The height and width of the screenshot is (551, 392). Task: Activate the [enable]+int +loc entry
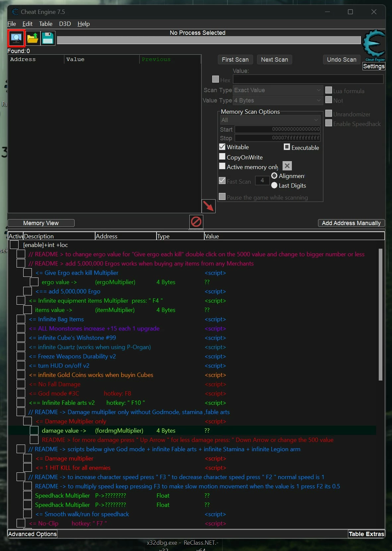click(14, 245)
